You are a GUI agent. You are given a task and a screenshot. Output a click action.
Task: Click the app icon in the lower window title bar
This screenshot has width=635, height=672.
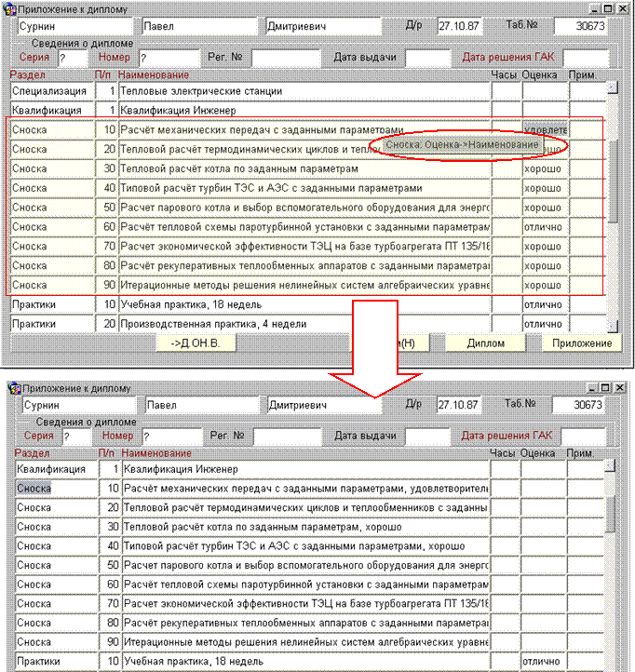pos(14,388)
